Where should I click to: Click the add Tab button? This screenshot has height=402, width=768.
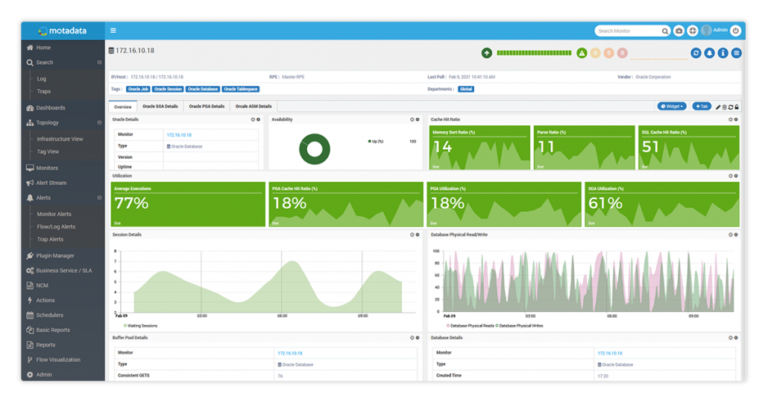(701, 106)
